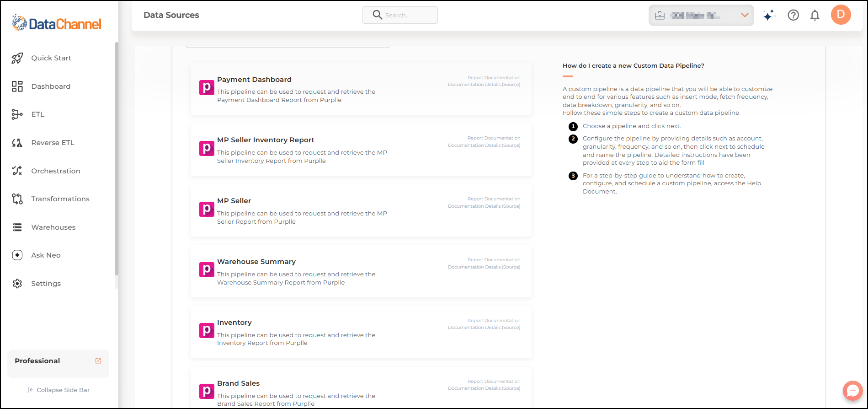This screenshot has width=868, height=409.
Task: Open Documentation Details (Source) for Warehouse Summary
Action: 484,267
